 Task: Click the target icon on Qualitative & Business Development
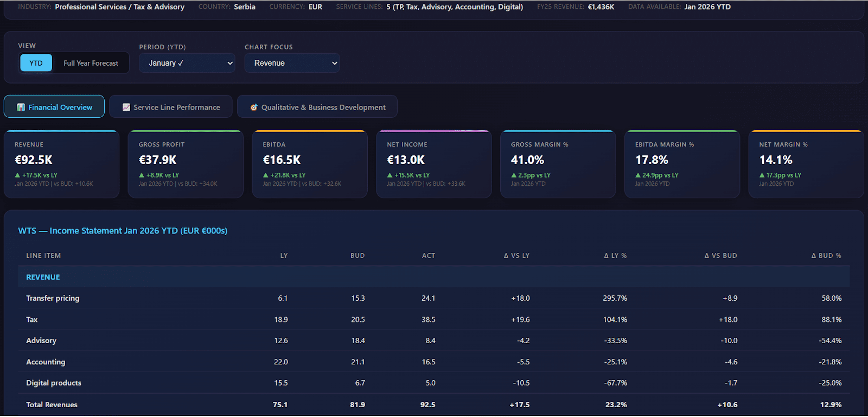(x=254, y=108)
